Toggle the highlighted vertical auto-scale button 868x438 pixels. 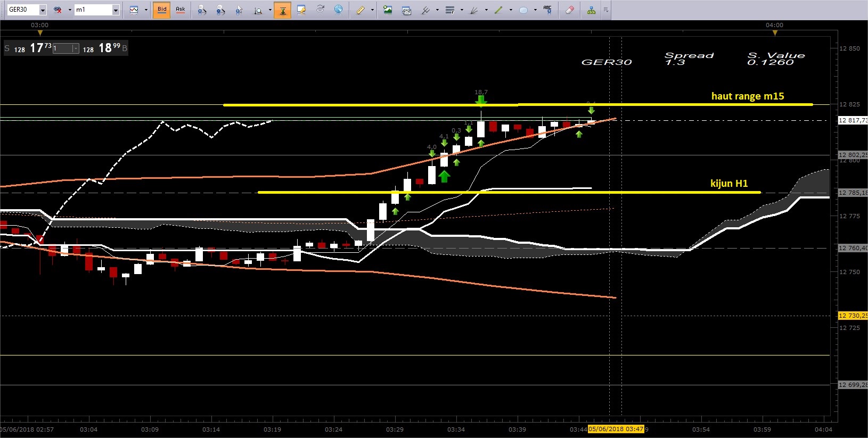coord(282,10)
